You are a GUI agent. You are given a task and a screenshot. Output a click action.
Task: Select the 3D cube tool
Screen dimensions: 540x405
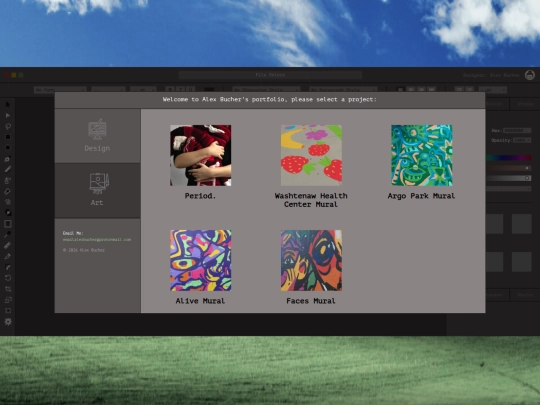point(8,159)
